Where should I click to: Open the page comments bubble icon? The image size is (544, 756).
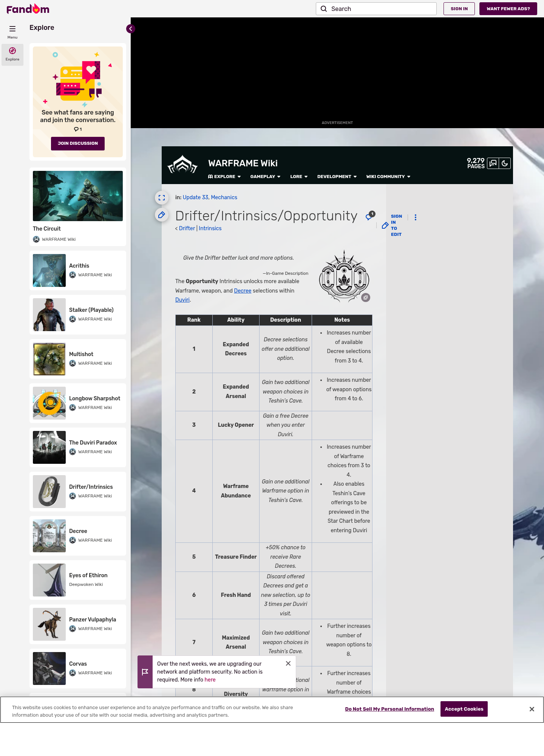click(369, 216)
